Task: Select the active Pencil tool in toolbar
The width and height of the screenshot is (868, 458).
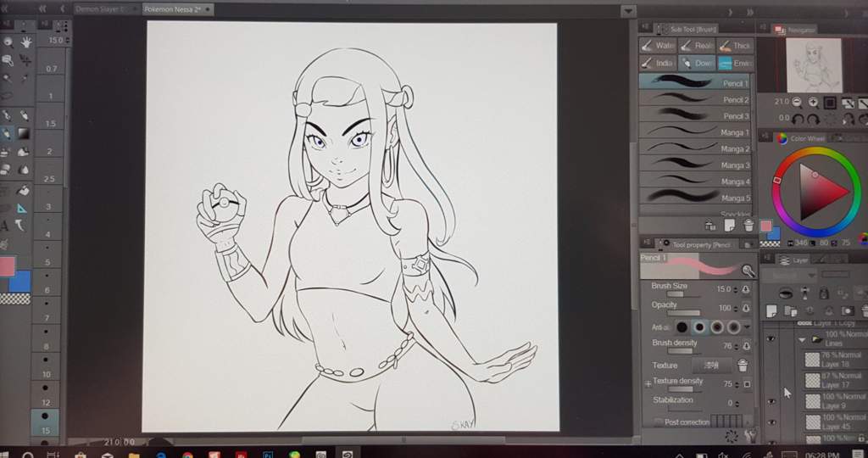Action: pyautogui.click(x=7, y=133)
